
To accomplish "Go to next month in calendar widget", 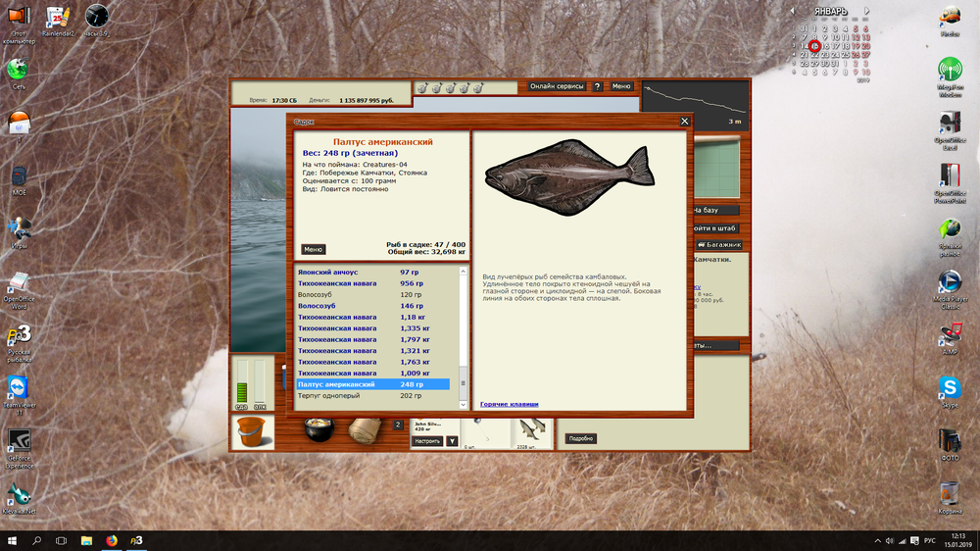I will (x=866, y=12).
